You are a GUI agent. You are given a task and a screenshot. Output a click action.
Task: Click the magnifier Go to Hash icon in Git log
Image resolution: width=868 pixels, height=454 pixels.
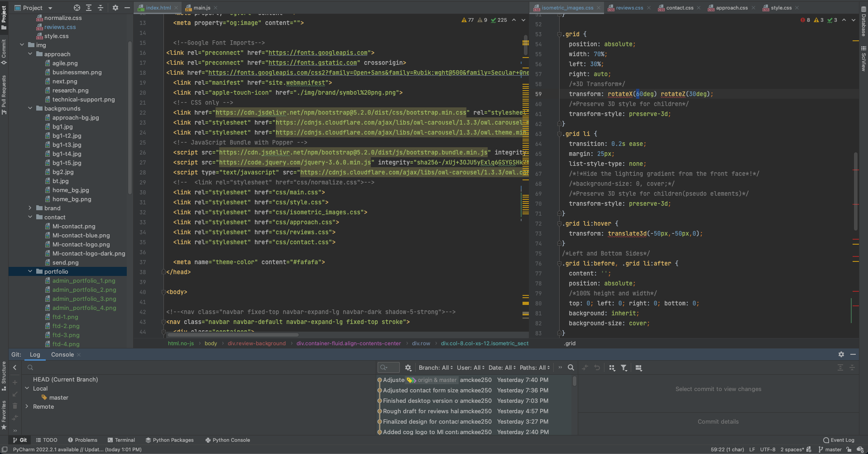tap(571, 368)
